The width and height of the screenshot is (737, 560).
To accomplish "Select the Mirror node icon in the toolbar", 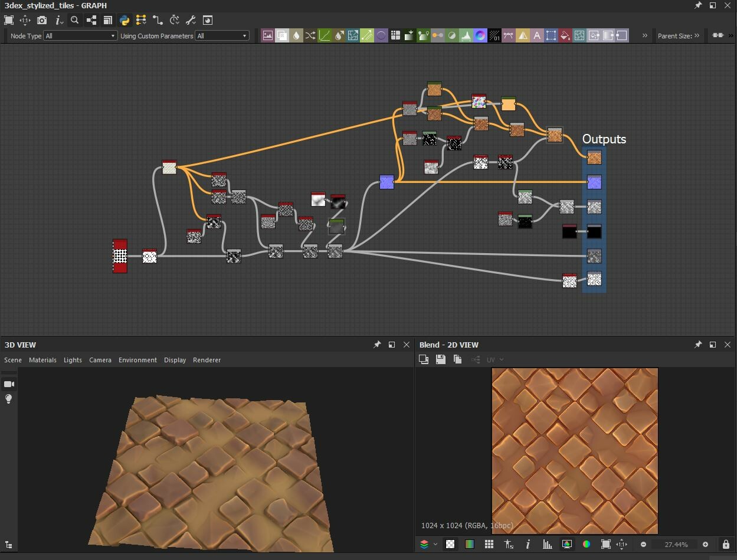I will (x=523, y=35).
